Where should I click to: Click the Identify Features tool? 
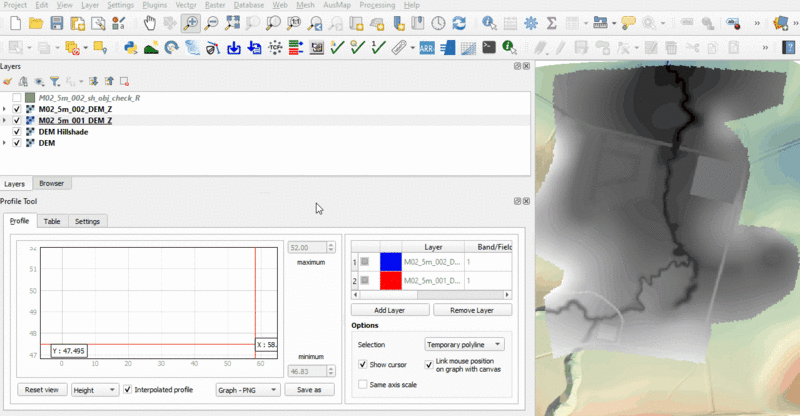[x=489, y=22]
